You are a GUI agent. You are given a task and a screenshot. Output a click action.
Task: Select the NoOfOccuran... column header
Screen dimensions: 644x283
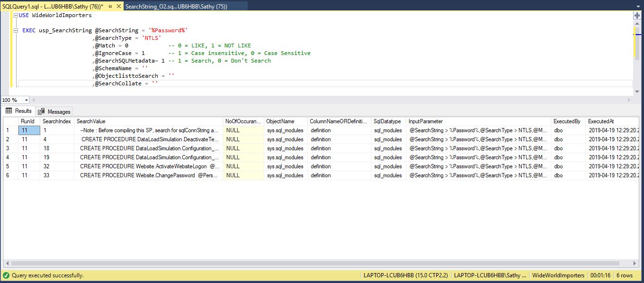click(x=243, y=121)
